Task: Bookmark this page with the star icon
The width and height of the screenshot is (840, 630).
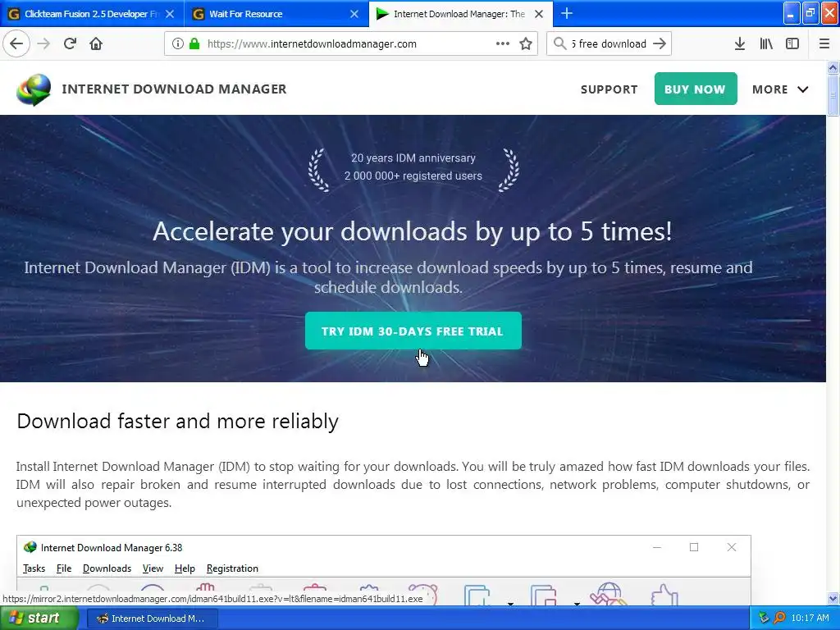Action: [x=526, y=44]
